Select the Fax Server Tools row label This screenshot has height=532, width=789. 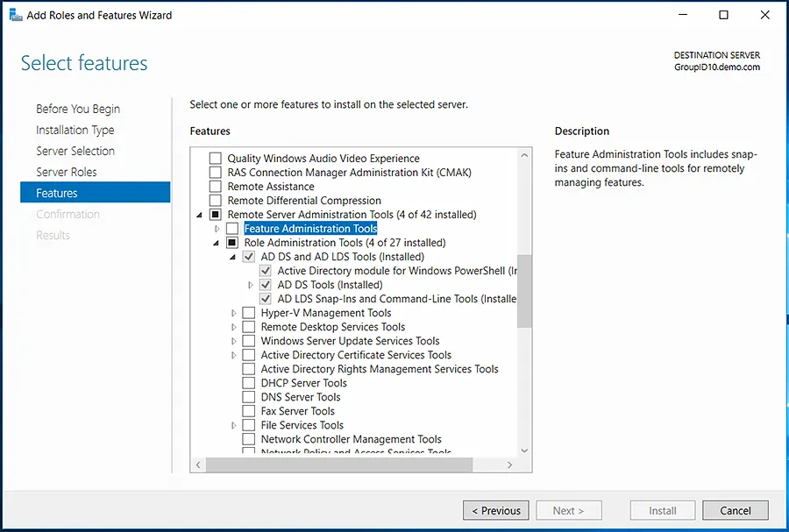297,411
